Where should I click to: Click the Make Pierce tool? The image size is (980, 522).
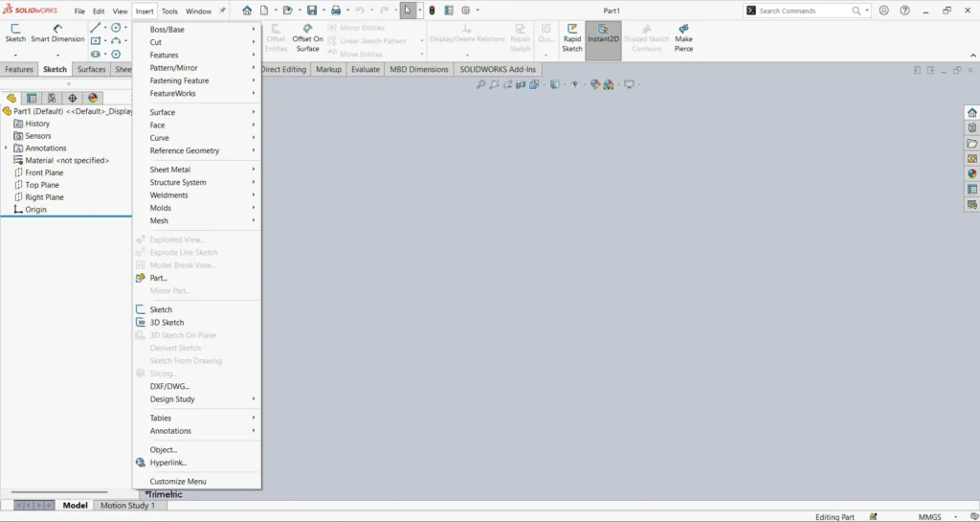pyautogui.click(x=683, y=38)
